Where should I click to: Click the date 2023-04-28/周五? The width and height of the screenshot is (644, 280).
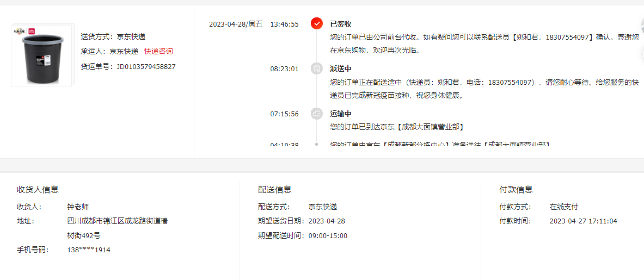pyautogui.click(x=236, y=24)
